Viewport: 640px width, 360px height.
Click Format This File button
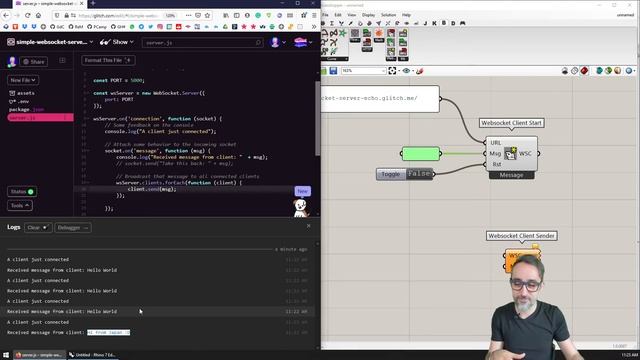point(108,60)
